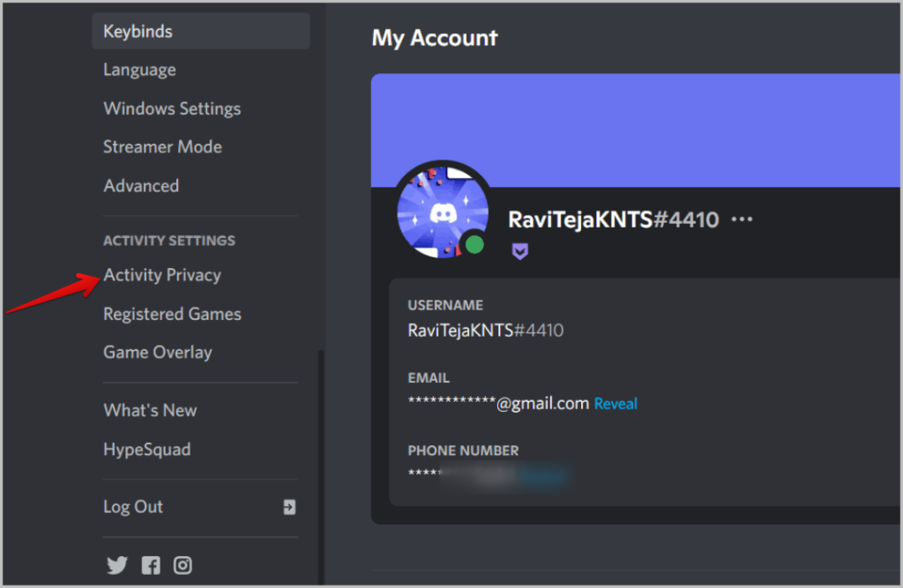Click the blurred phone number reveal link
Image resolution: width=903 pixels, height=588 pixels.
pos(543,476)
